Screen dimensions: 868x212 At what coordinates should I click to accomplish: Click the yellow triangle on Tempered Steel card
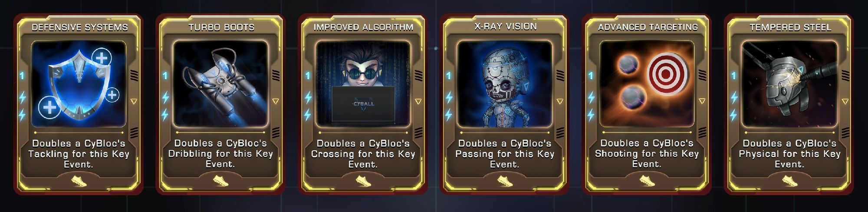point(845,101)
